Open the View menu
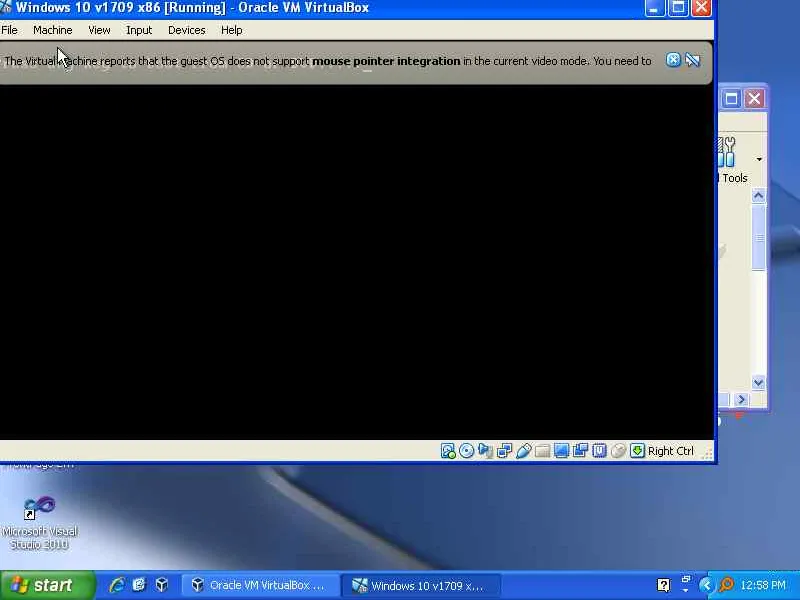The image size is (800, 600). [x=99, y=30]
